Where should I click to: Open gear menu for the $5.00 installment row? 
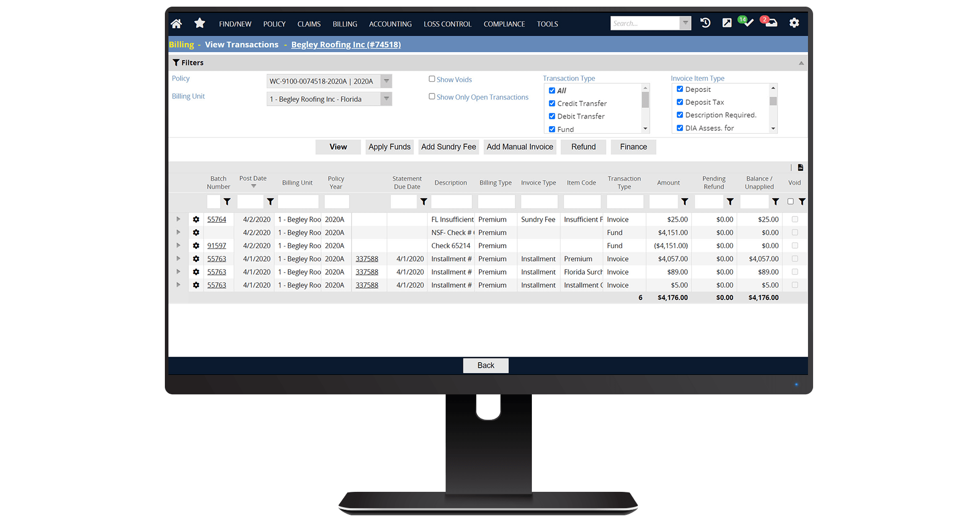click(x=196, y=285)
